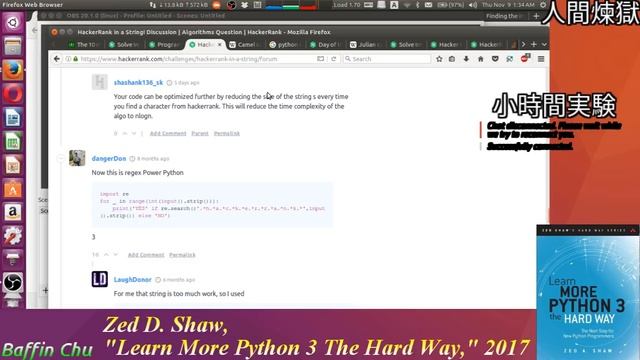Switch to the "Program" tab
Viewport: 640px width, 360px height.
coord(164,44)
